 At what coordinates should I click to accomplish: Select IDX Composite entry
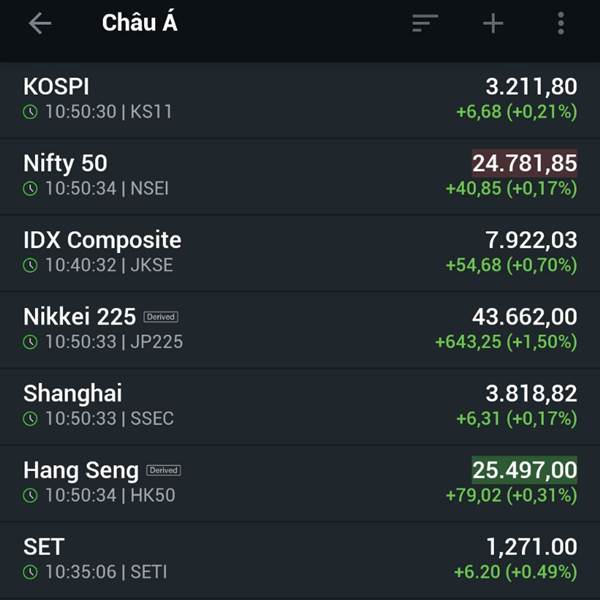(300, 253)
